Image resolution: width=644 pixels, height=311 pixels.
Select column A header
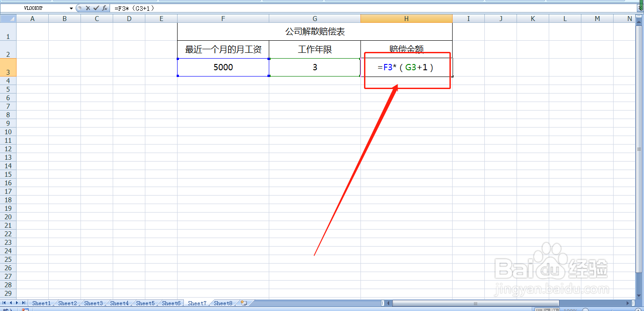click(x=32, y=18)
